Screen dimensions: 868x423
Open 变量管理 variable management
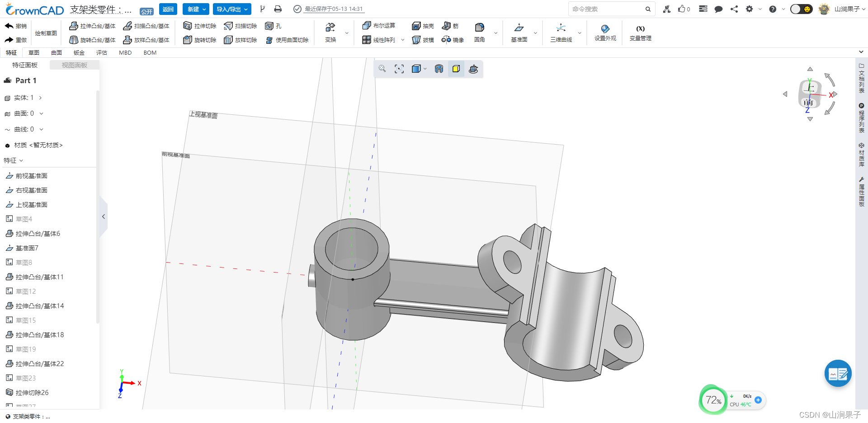point(640,33)
